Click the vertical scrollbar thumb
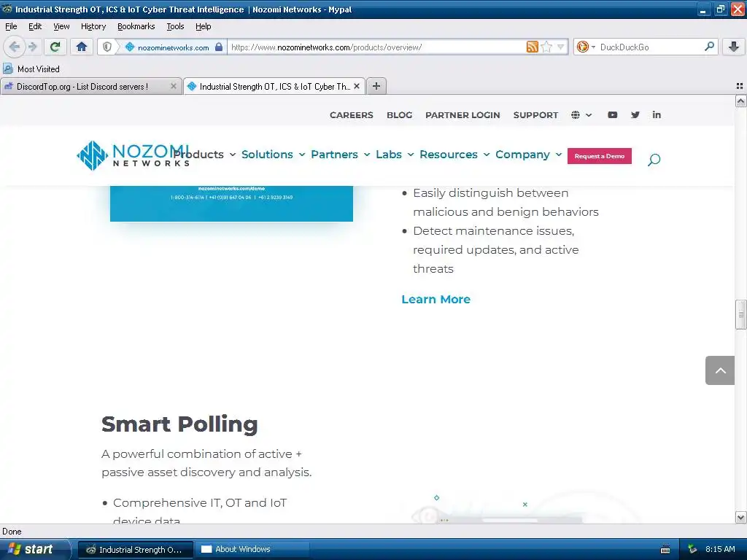The height and width of the screenshot is (560, 747). click(x=740, y=314)
